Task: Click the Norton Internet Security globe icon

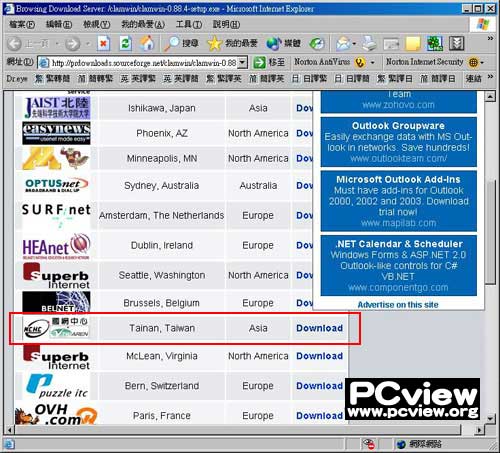Action: pyautogui.click(x=473, y=62)
